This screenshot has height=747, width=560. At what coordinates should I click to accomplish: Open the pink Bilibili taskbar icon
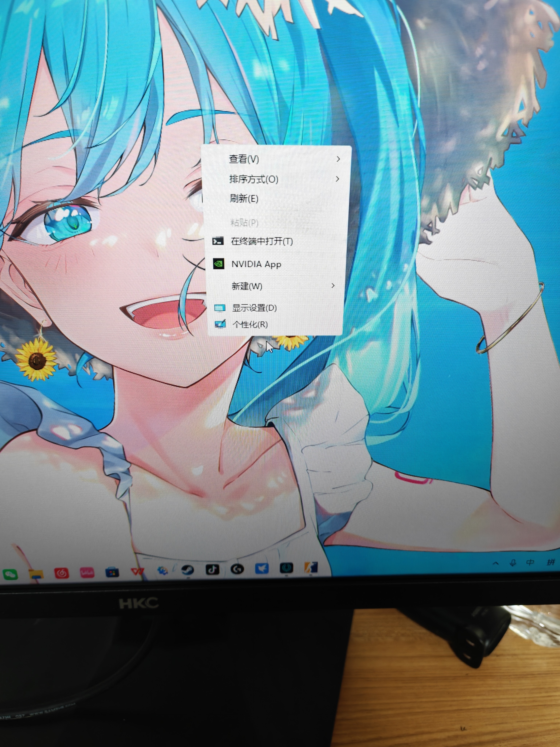pyautogui.click(x=87, y=572)
